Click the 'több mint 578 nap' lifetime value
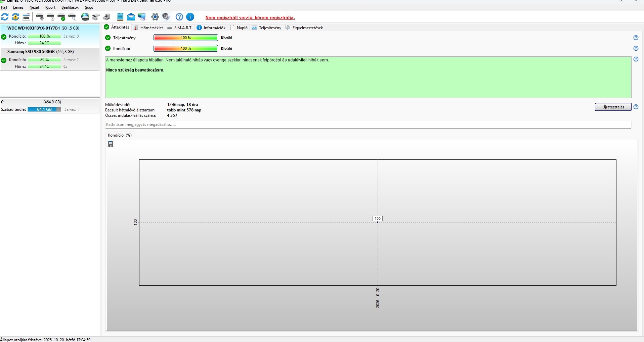 tap(184, 110)
